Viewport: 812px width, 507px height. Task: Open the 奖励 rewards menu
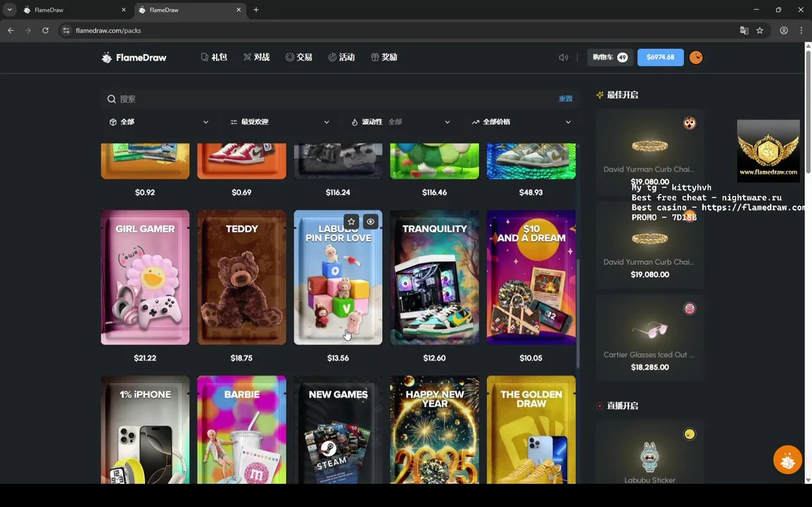click(384, 57)
